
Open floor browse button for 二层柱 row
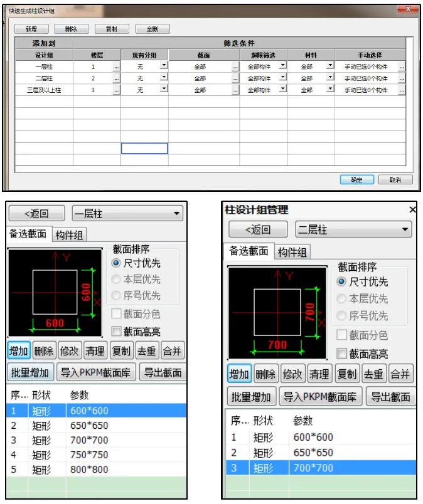click(117, 78)
